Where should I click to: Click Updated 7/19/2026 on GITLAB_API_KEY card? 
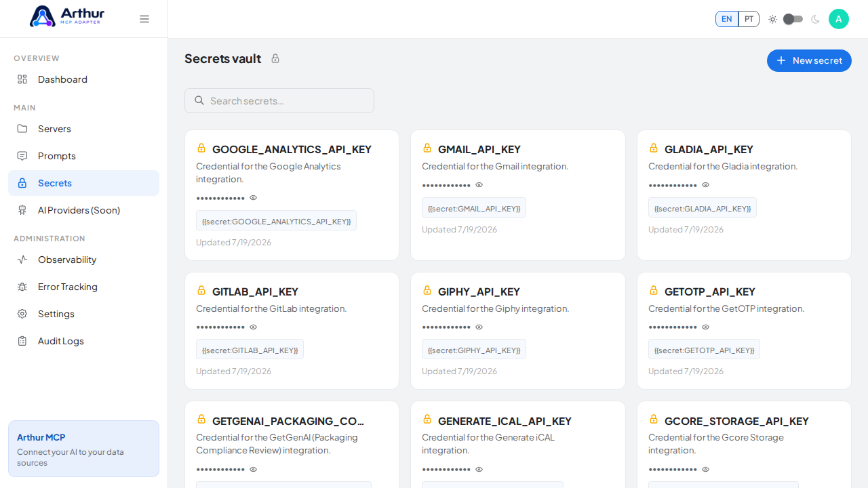[233, 371]
